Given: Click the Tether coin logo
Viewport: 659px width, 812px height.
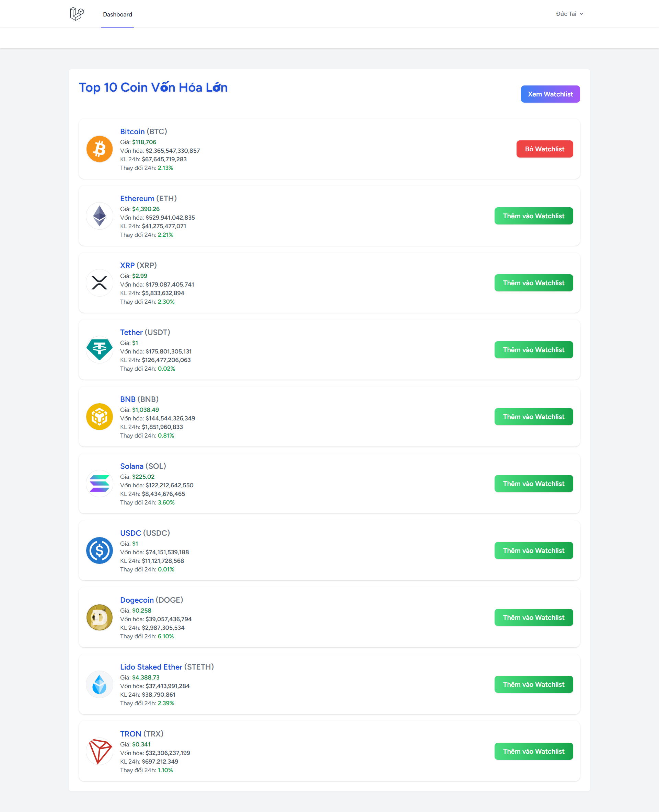Looking at the screenshot, I should pyautogui.click(x=100, y=350).
